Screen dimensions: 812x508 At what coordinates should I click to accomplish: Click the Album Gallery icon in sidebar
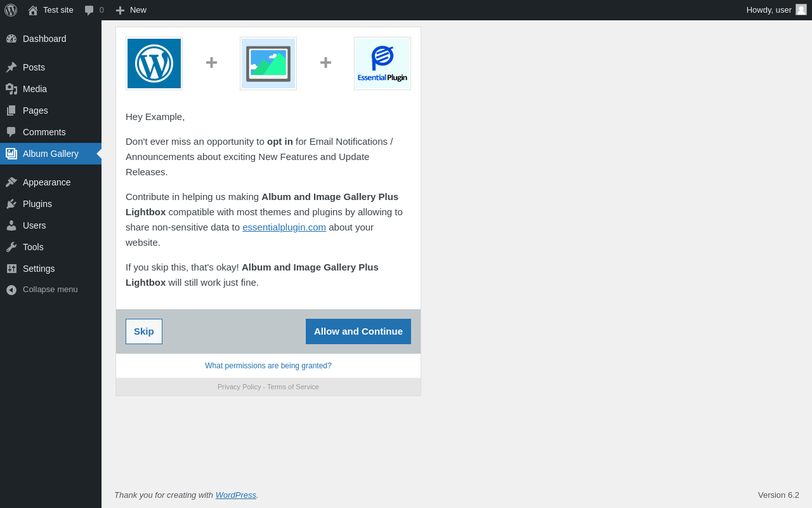coord(11,154)
